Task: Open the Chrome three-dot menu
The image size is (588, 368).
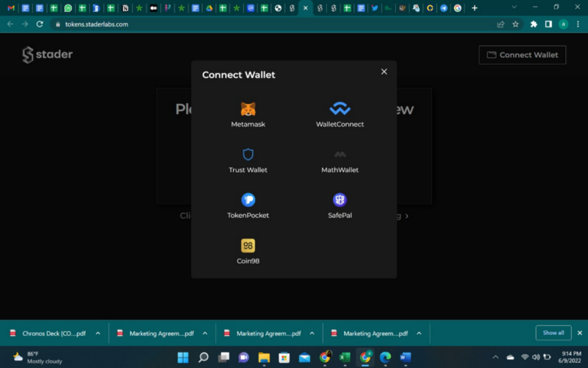Action: click(578, 24)
